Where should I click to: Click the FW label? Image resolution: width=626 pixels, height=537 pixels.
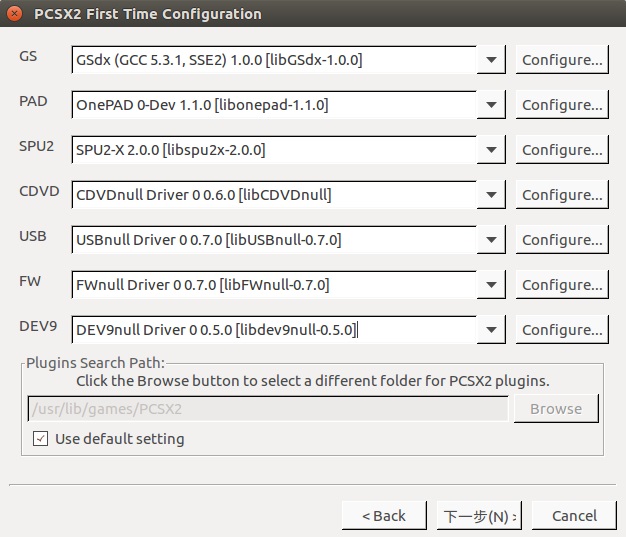30,281
